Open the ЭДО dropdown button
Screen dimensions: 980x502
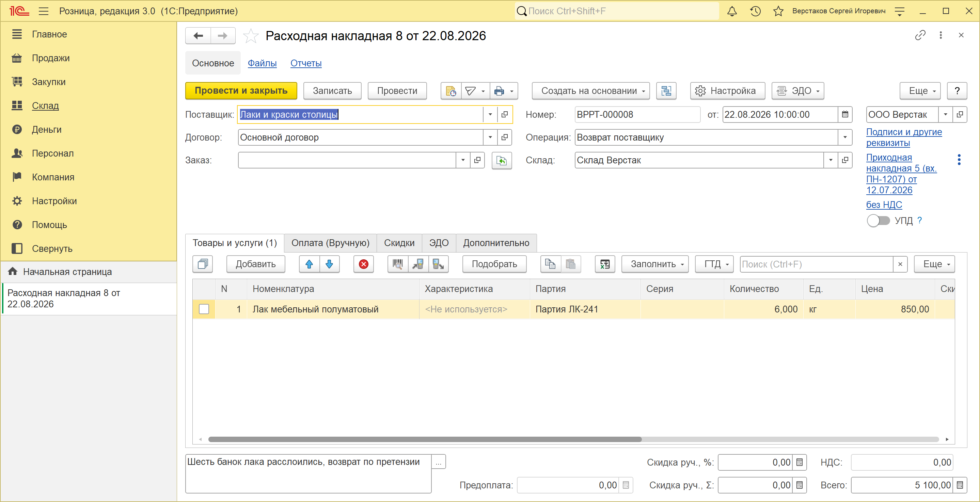point(798,91)
